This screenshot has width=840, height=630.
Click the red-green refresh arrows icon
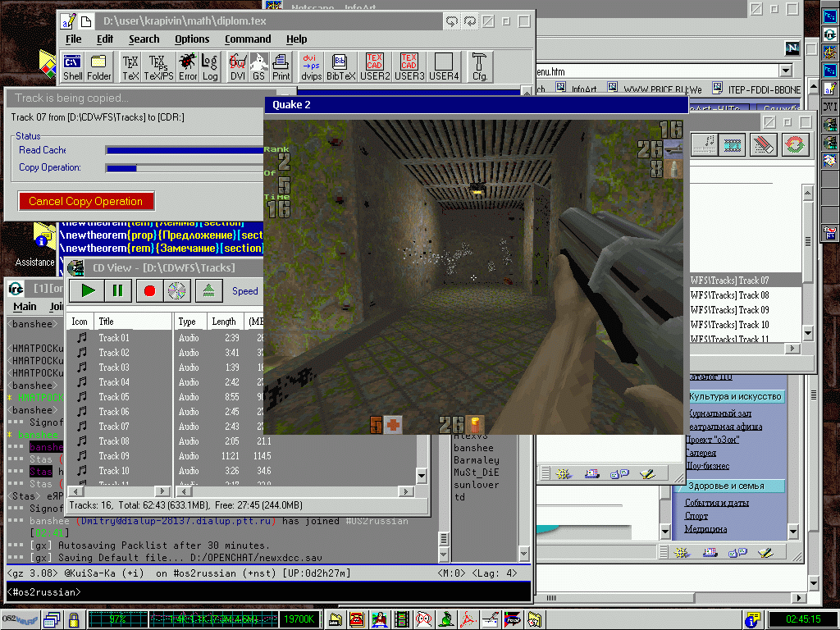click(795, 144)
